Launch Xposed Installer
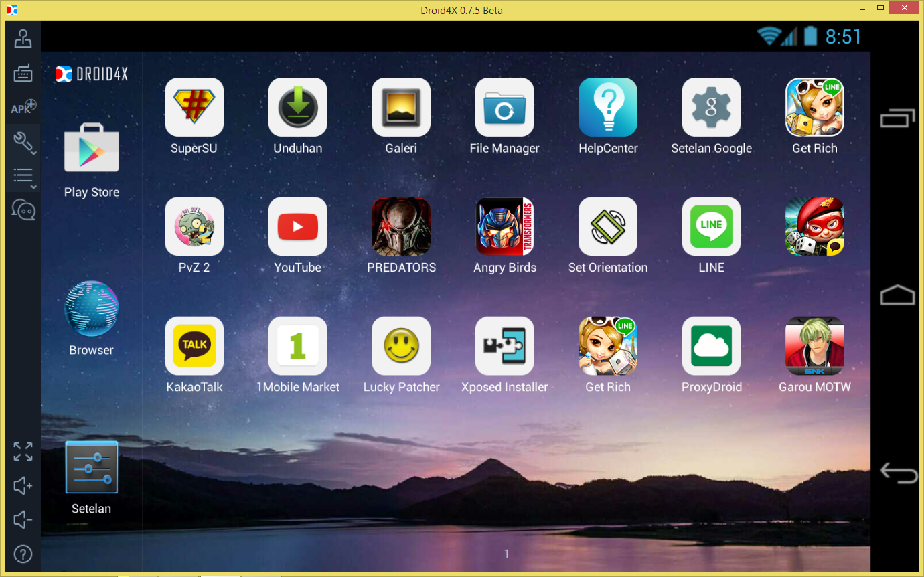This screenshot has height=577, width=924. click(x=504, y=346)
